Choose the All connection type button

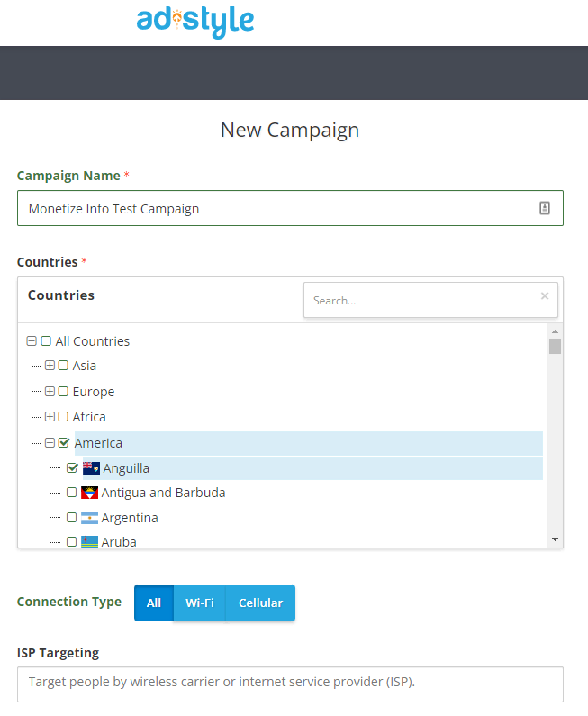(x=154, y=603)
